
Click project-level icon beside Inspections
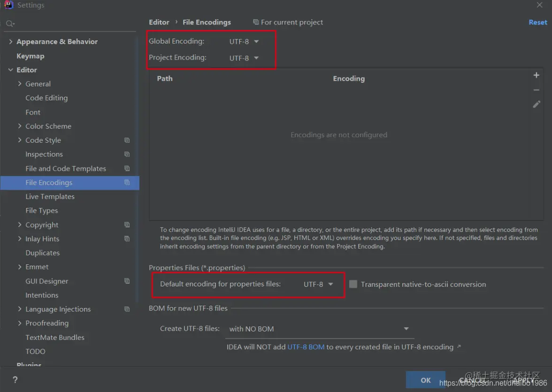127,154
